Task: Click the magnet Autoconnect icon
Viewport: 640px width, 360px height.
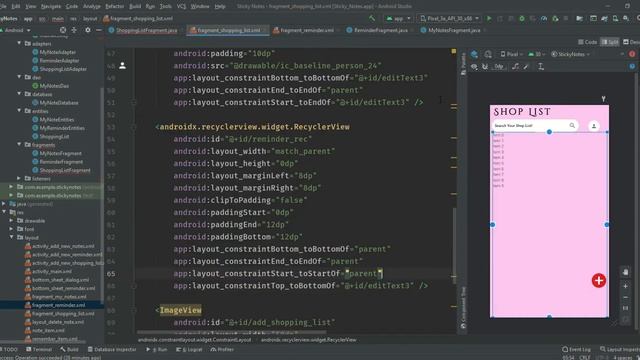Action: [x=485, y=66]
